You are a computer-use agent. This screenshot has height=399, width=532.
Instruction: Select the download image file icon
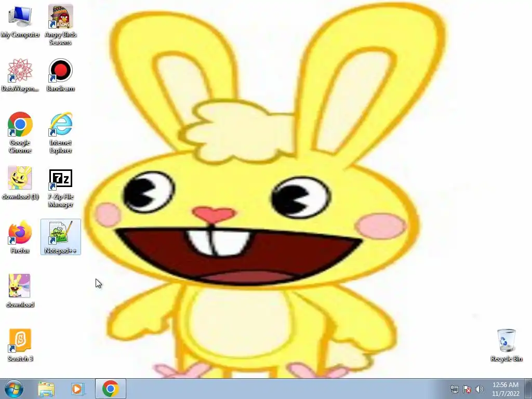click(x=20, y=291)
